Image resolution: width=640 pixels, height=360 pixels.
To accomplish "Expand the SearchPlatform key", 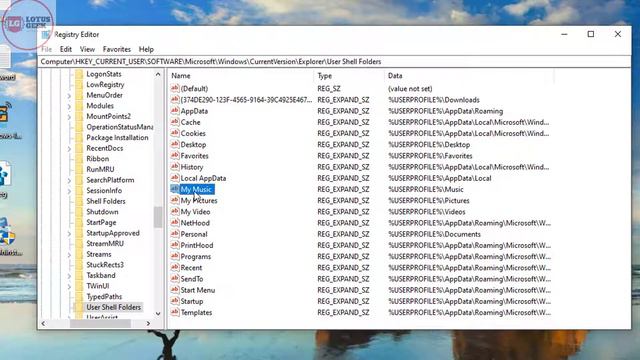I will click(x=69, y=180).
